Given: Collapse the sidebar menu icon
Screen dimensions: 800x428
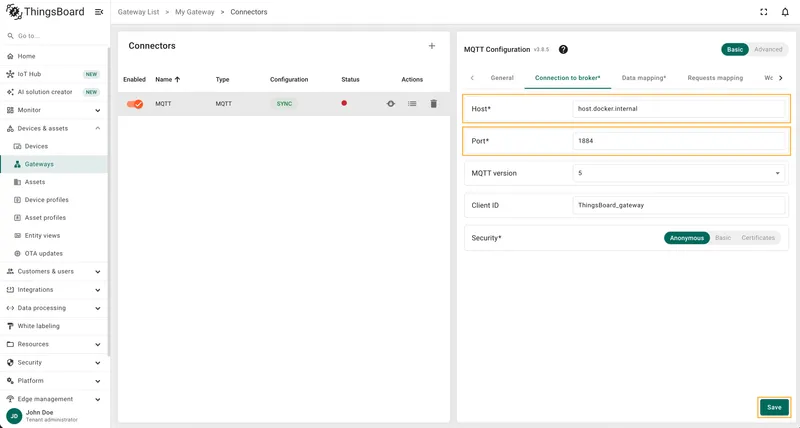Looking at the screenshot, I should (99, 12).
